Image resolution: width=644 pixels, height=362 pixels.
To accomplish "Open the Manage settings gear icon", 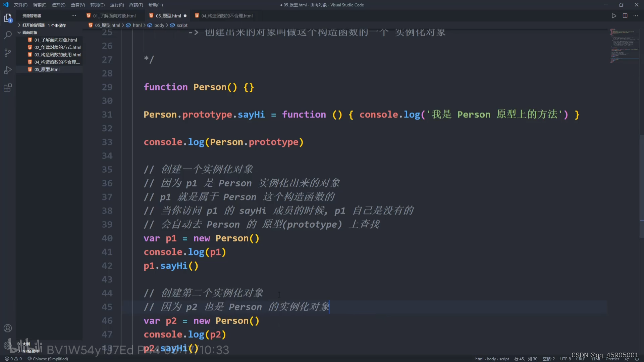I will [7, 345].
